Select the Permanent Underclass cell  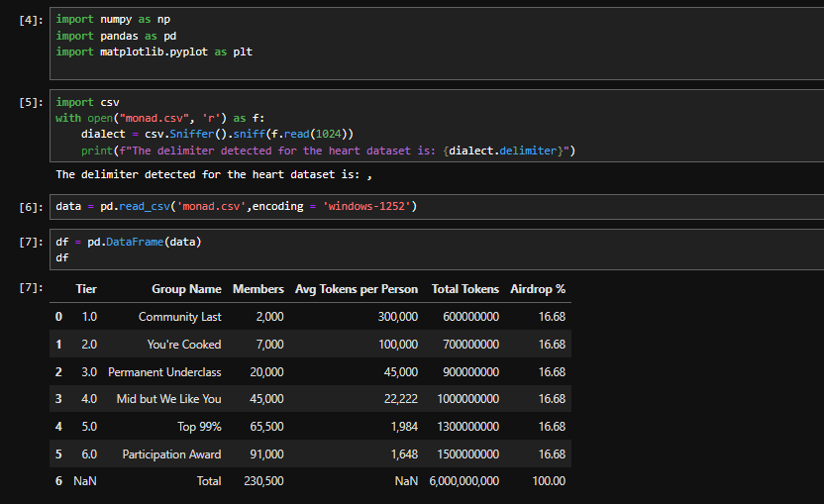click(164, 372)
